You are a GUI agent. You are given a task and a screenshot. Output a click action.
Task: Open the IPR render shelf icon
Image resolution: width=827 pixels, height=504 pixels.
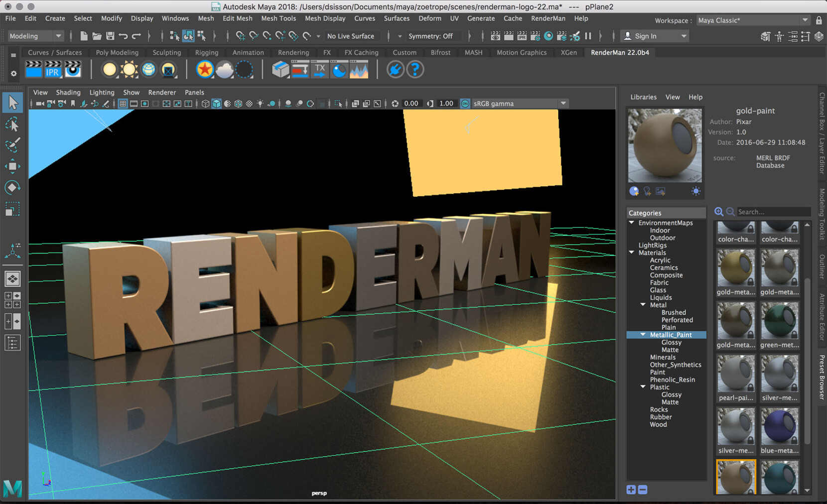pos(53,69)
